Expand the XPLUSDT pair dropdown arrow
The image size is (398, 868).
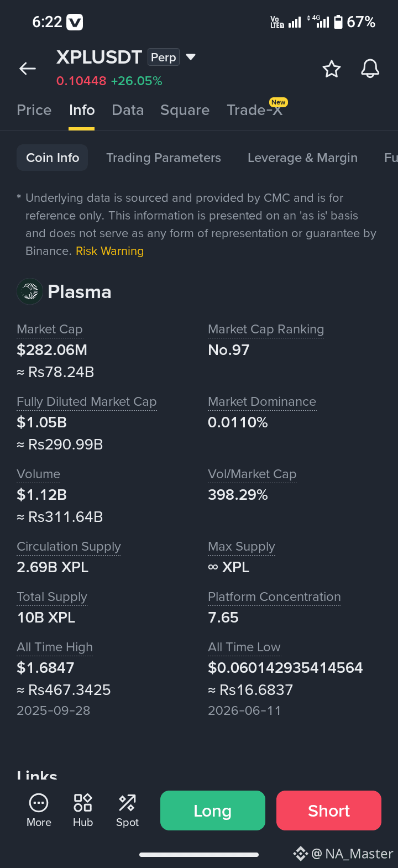pyautogui.click(x=191, y=57)
